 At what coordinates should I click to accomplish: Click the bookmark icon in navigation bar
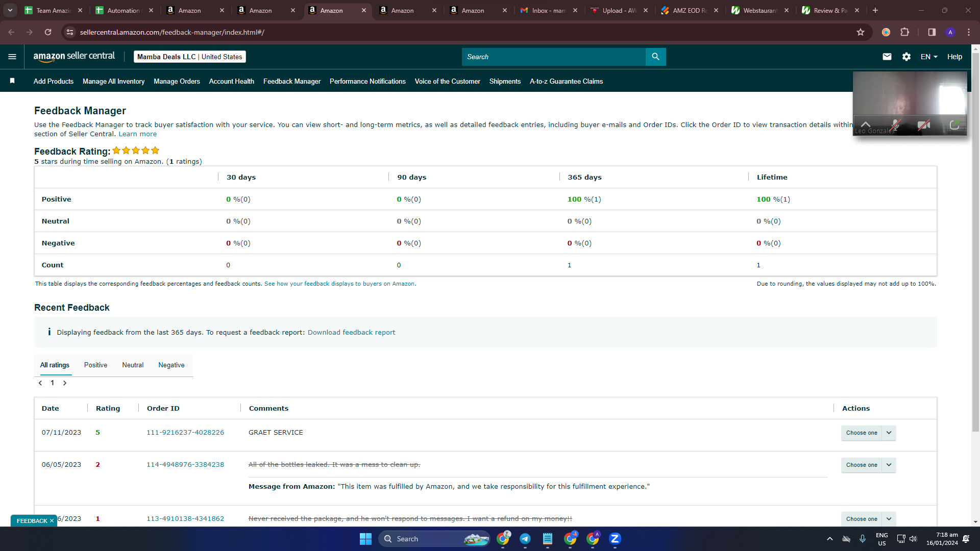[x=12, y=81]
